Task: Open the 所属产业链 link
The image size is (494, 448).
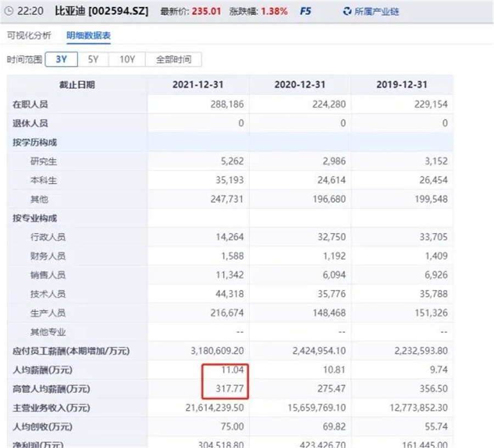Action: (377, 12)
